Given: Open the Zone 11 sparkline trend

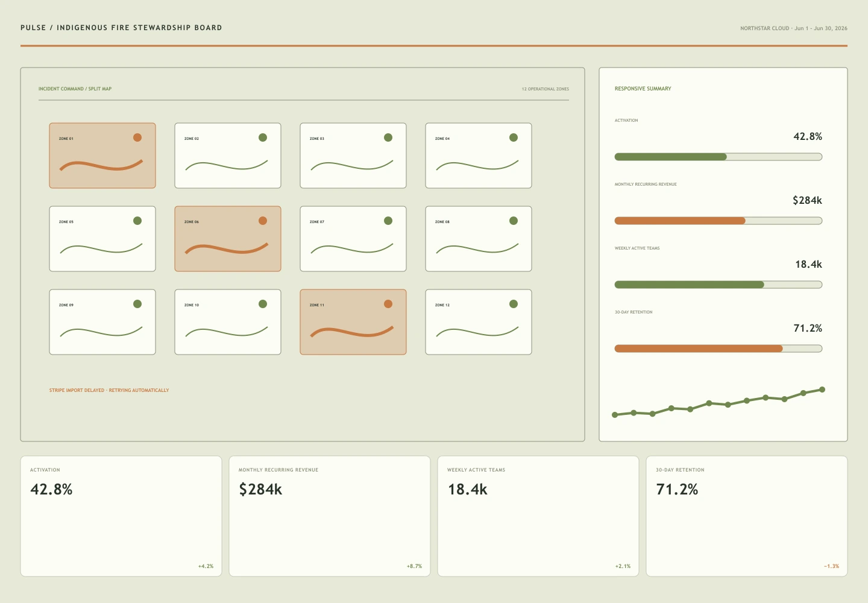Looking at the screenshot, I should click(x=352, y=332).
